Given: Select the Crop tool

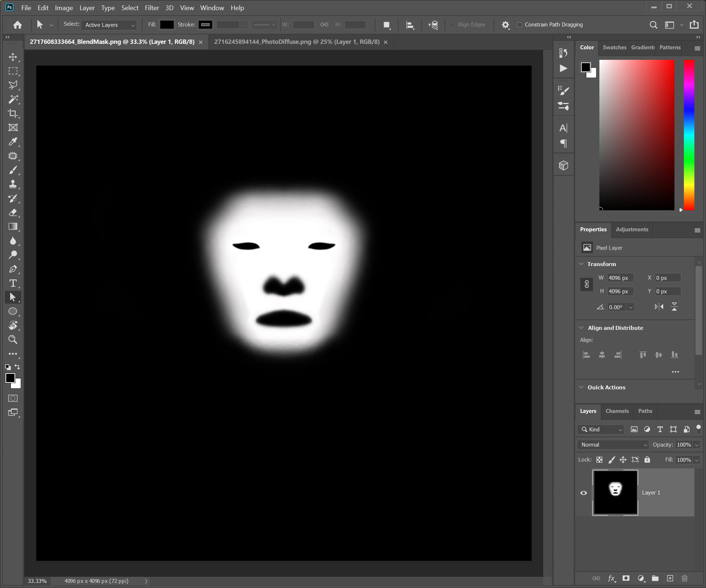Looking at the screenshot, I should (13, 113).
